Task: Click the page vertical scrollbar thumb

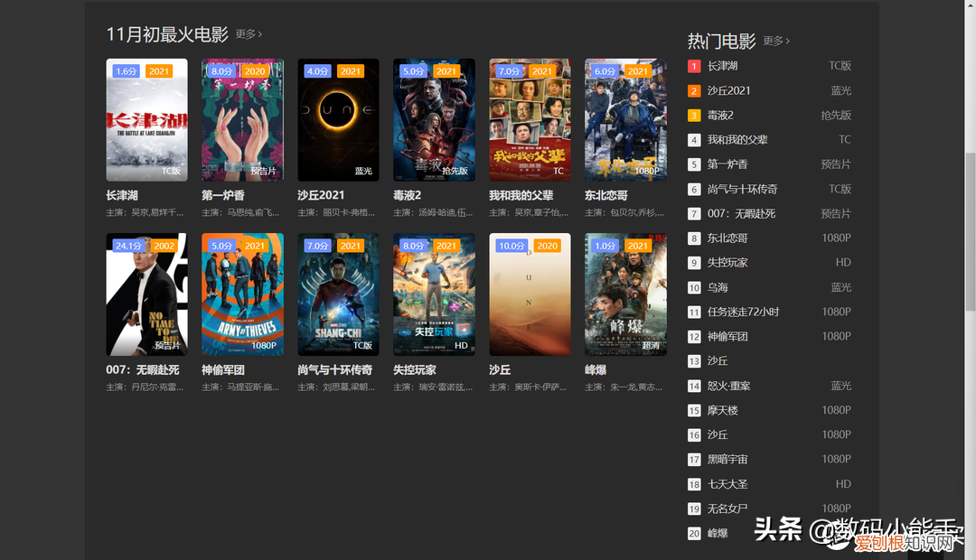Action: point(971,231)
